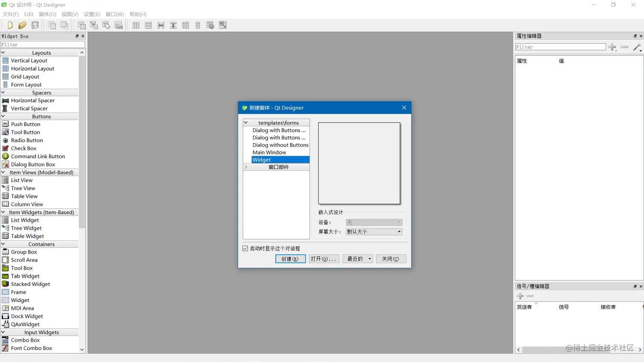Select the Widget template in dialog
Image resolution: width=644 pixels, height=362 pixels.
[x=280, y=160]
